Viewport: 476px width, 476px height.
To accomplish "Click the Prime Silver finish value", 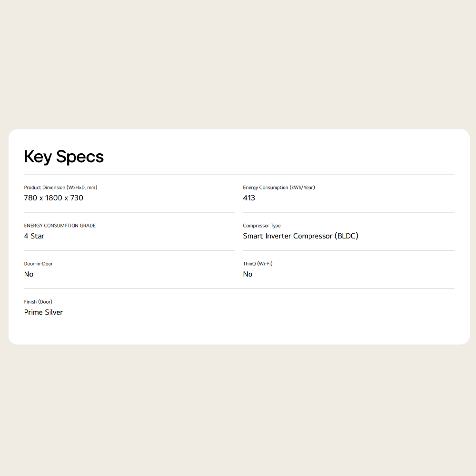I will (43, 312).
